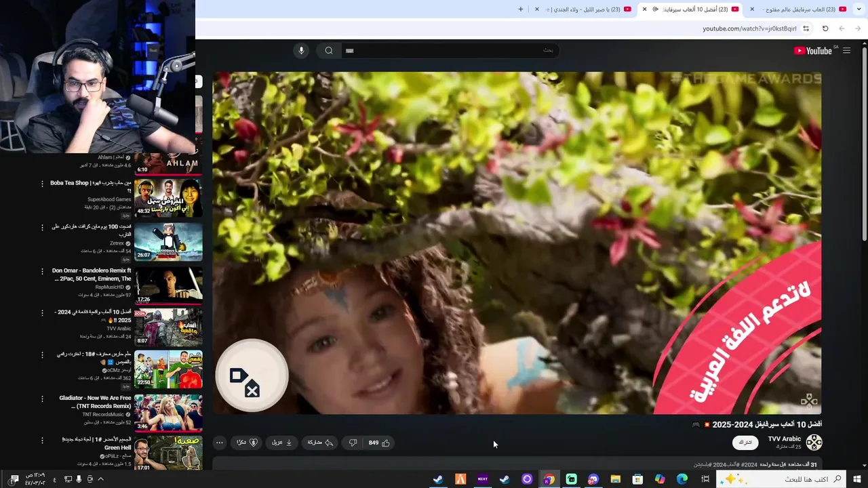Open more actions ellipsis under the video
The height and width of the screenshot is (488, 868).
tap(219, 443)
